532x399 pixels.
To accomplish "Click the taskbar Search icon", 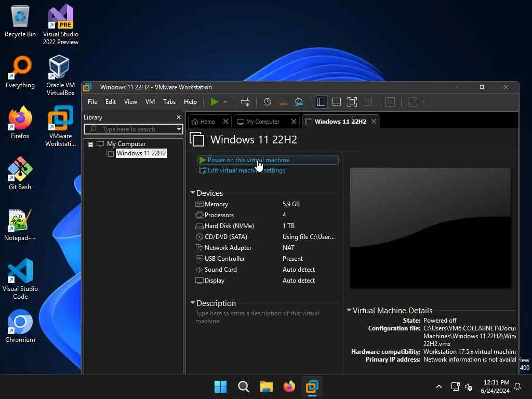I will [x=243, y=387].
